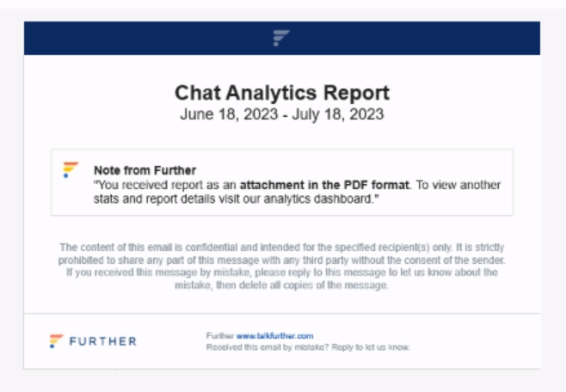Click the Note from Further heading
Image resolution: width=566 pixels, height=392 pixels.
click(x=145, y=170)
